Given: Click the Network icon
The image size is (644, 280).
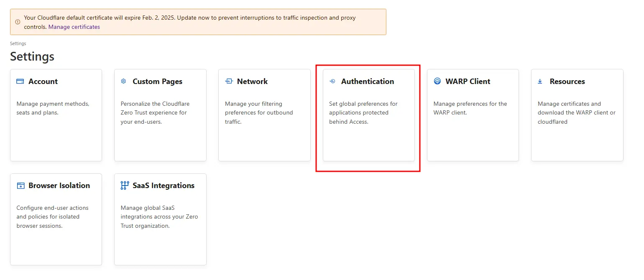Looking at the screenshot, I should coord(229,81).
